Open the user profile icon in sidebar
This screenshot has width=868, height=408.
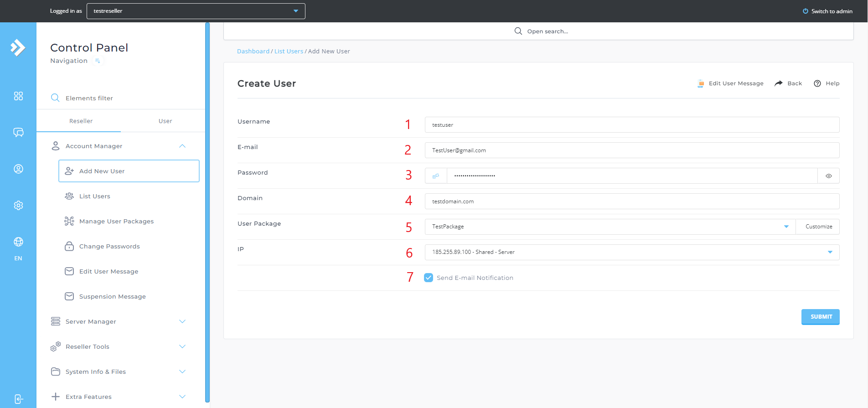[18, 169]
